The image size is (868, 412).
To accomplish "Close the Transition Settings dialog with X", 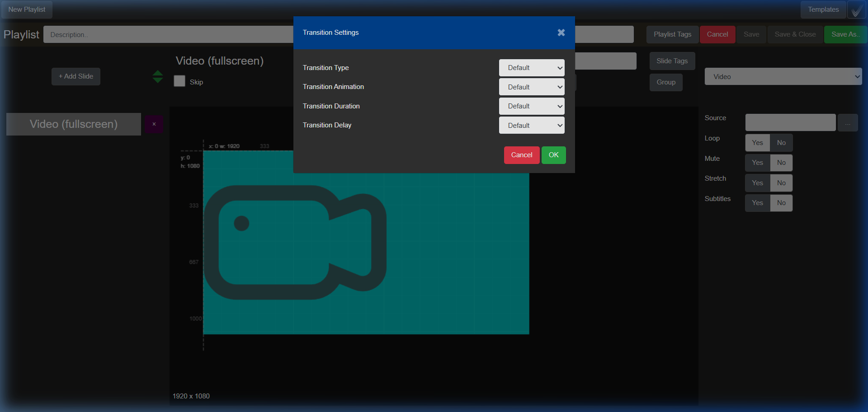I will click(561, 33).
